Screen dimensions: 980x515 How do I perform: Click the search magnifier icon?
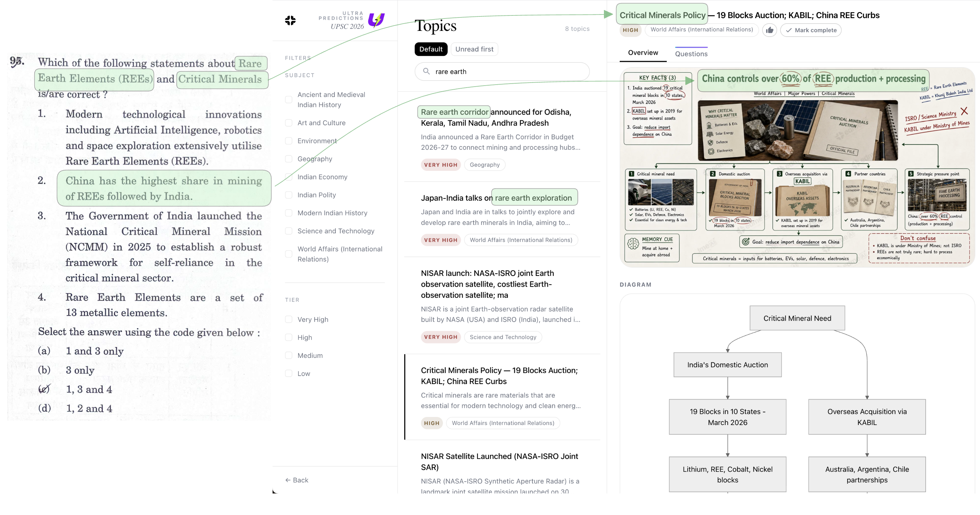coord(426,72)
